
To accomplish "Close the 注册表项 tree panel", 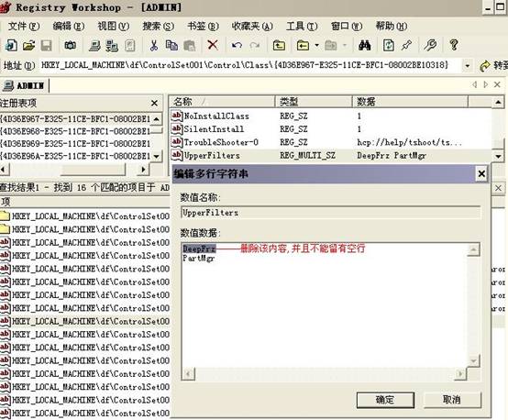I will [x=154, y=103].
